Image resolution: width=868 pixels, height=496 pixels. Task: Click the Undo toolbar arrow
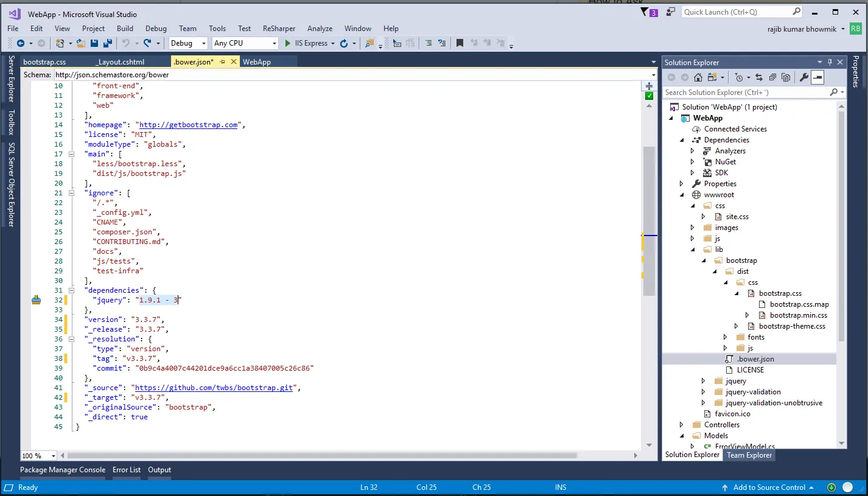pos(126,43)
